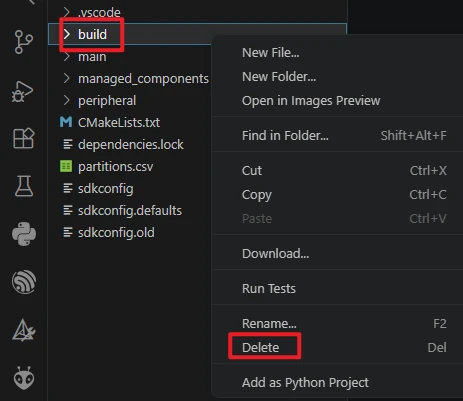Image resolution: width=463 pixels, height=401 pixels.
Task: Open the Run and Debug icon
Action: coord(23,92)
